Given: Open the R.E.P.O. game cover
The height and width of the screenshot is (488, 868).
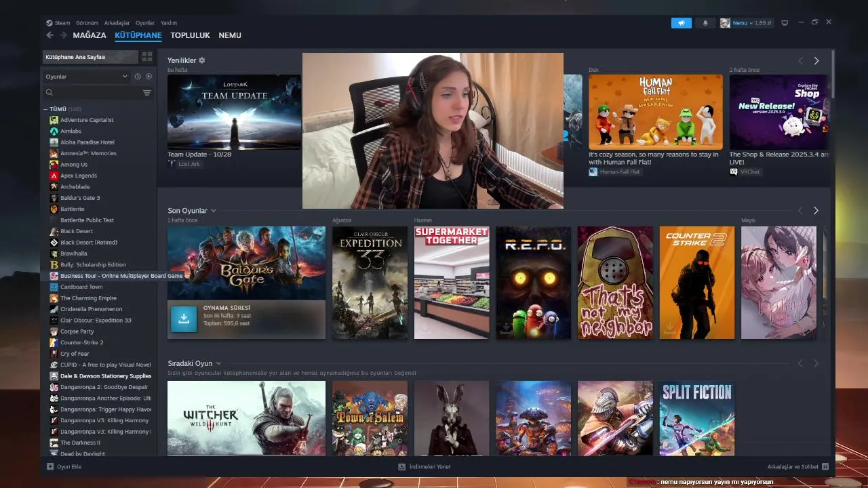Looking at the screenshot, I should [534, 283].
